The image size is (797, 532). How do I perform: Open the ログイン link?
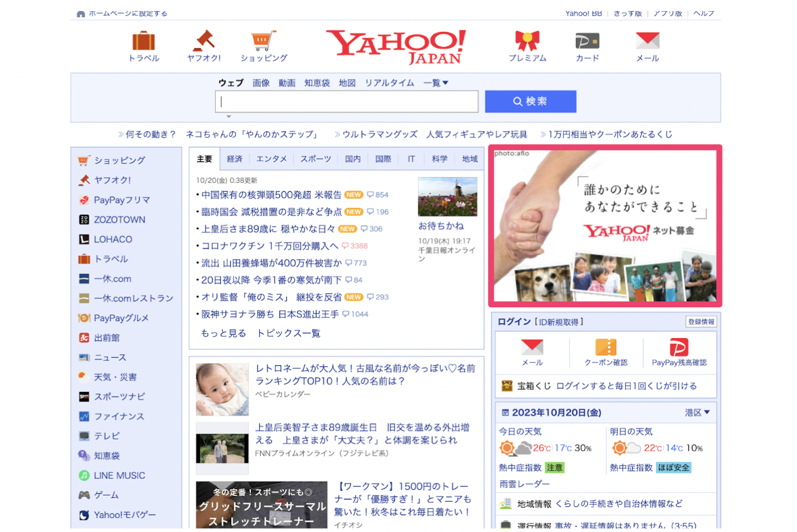[515, 322]
